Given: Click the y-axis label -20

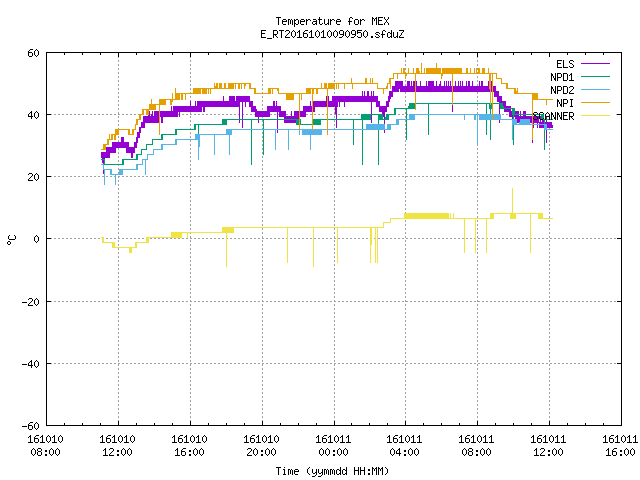Looking at the screenshot, I should [x=30, y=302].
